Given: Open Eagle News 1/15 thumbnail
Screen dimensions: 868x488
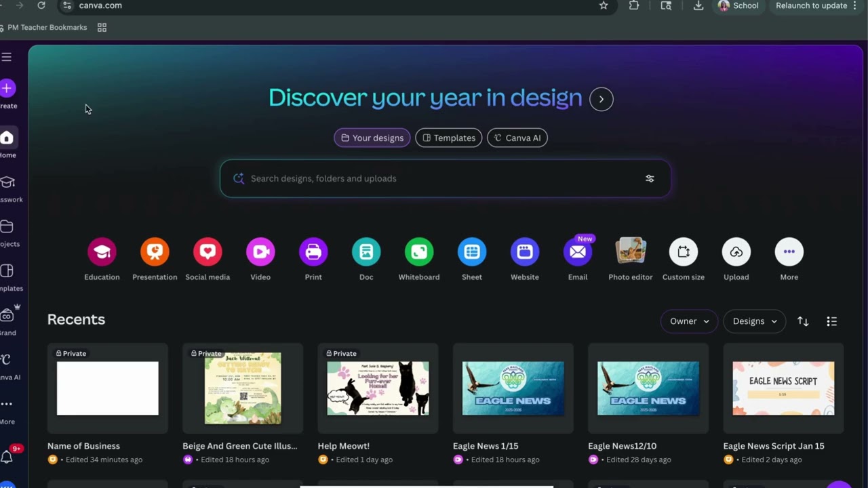Looking at the screenshot, I should (x=513, y=388).
